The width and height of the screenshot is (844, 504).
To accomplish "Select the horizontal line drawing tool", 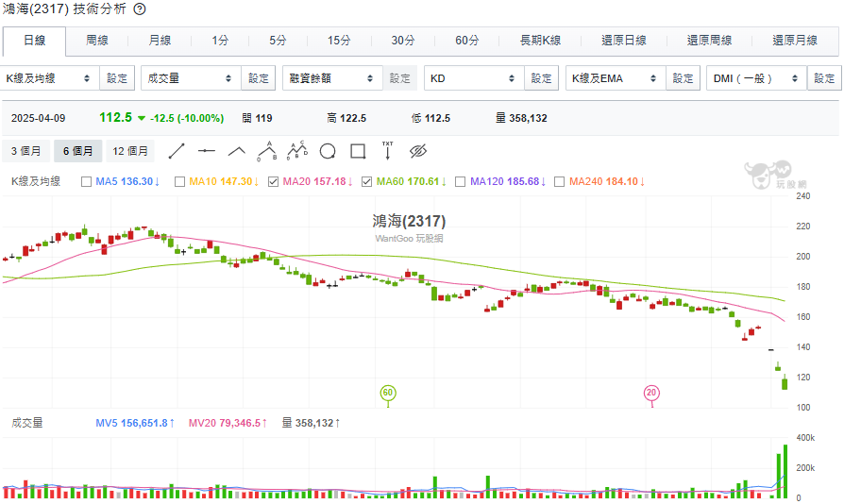I will point(207,151).
